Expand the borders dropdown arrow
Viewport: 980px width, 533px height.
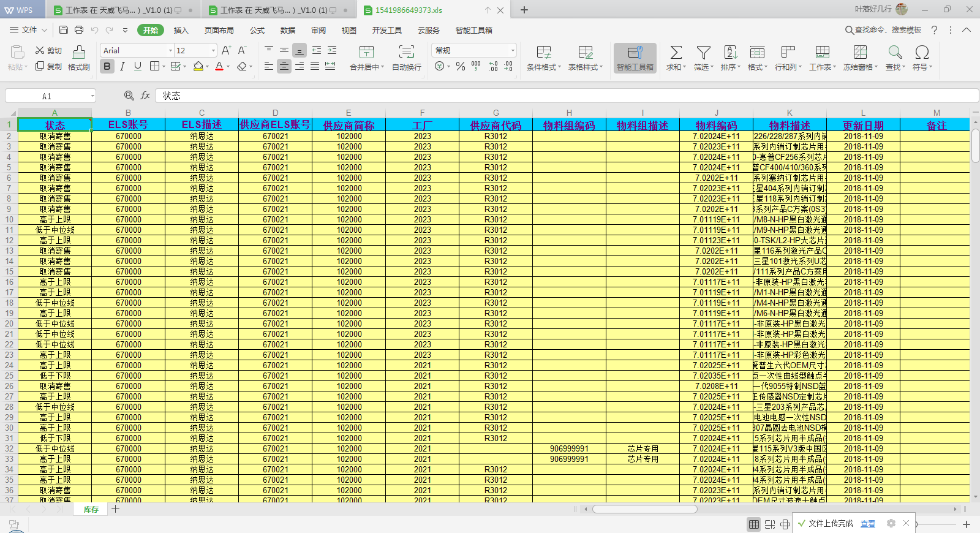click(164, 66)
